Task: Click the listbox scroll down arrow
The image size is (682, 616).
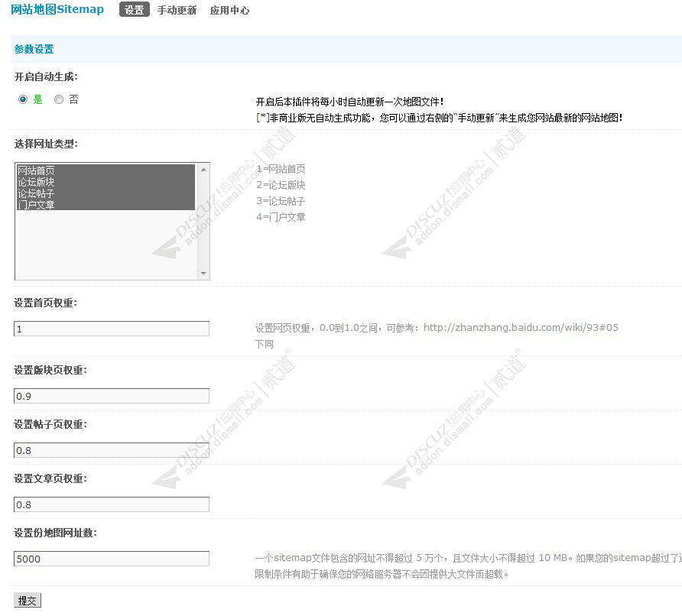Action: (x=203, y=273)
